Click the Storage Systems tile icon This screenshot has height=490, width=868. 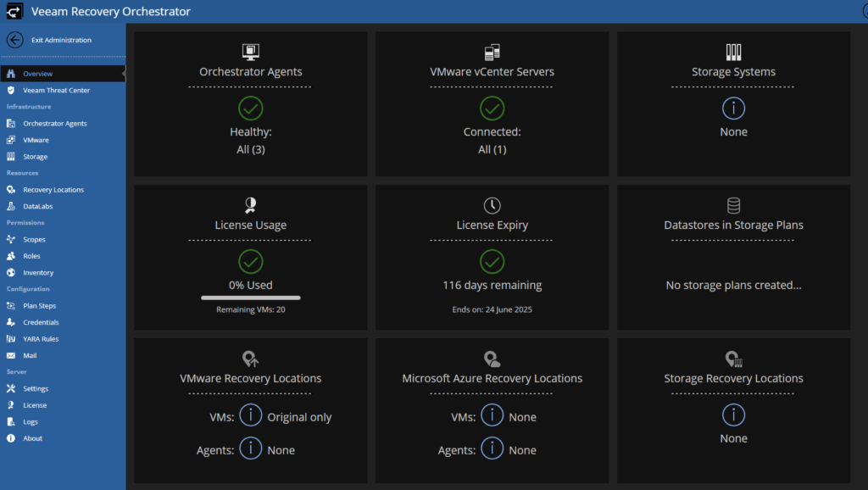pos(733,52)
